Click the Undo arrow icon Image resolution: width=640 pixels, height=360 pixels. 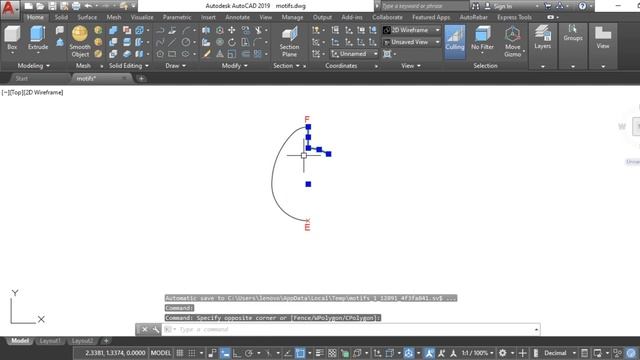pos(88,6)
